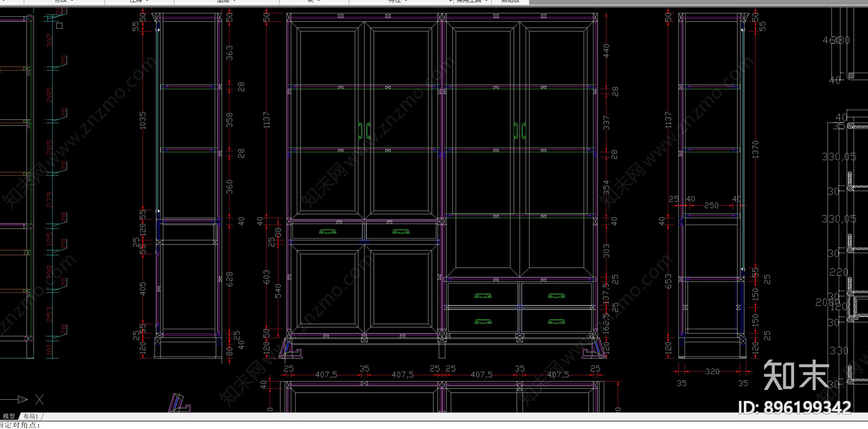868x429 pixels.
Task: Select the 1370 dimension text
Action: pos(756,150)
